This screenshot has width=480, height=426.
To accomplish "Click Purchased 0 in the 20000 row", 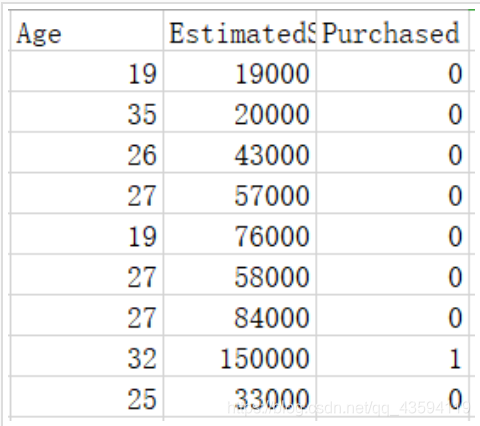I will coord(393,112).
